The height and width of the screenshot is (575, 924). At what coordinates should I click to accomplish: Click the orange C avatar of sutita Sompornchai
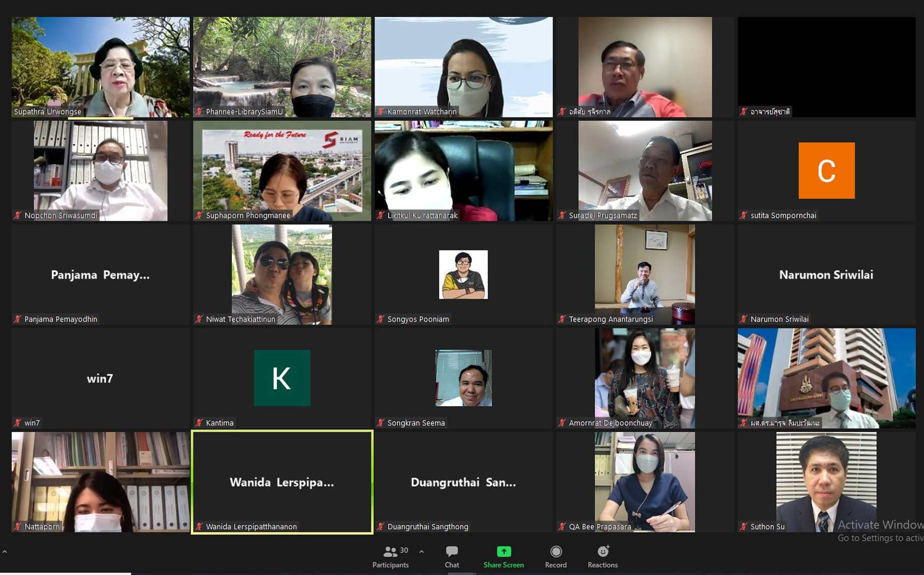pos(826,170)
